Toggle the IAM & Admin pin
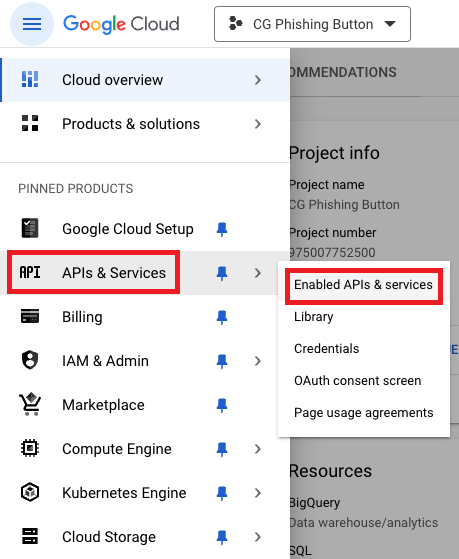 (x=222, y=361)
